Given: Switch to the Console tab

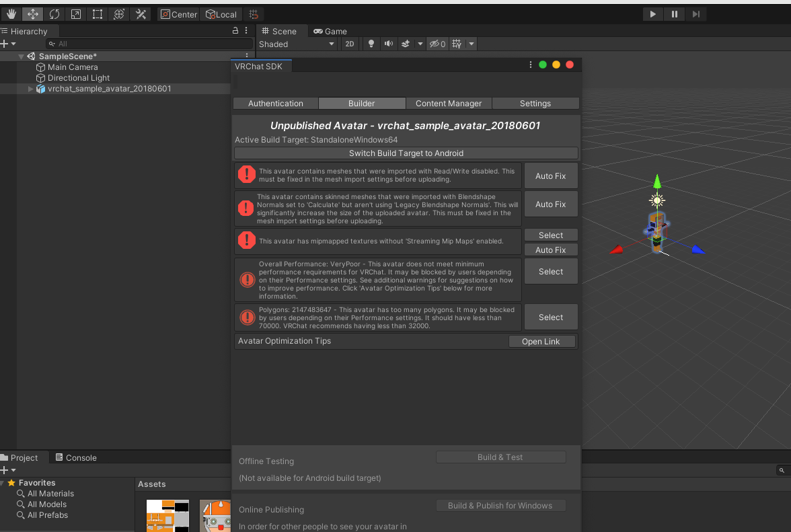Looking at the screenshot, I should coord(75,458).
